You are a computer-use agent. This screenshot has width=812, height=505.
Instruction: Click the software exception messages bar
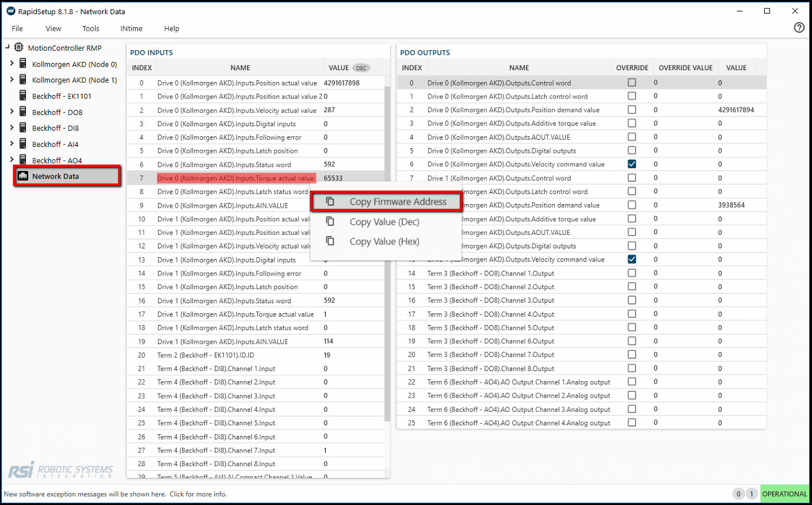(x=116, y=494)
